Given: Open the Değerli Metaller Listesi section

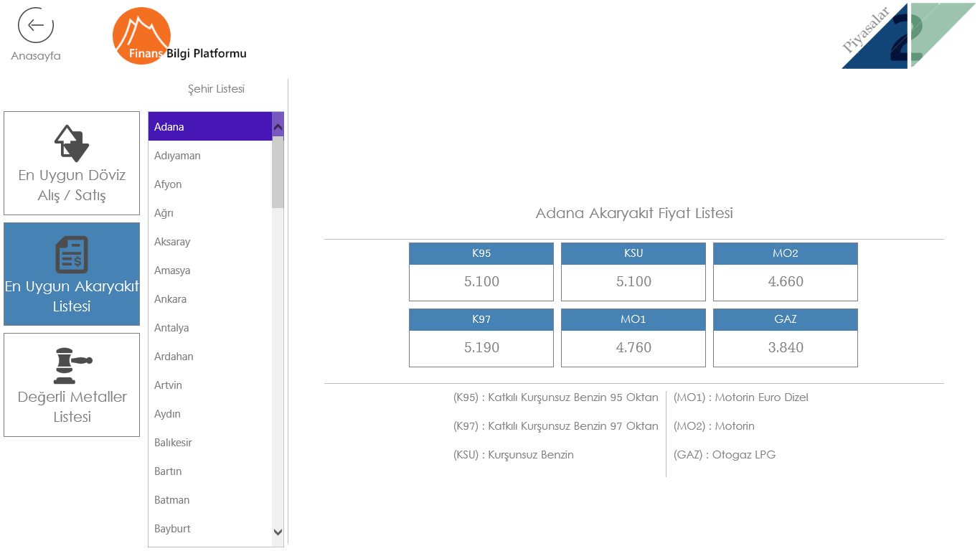Looking at the screenshot, I should click(72, 385).
